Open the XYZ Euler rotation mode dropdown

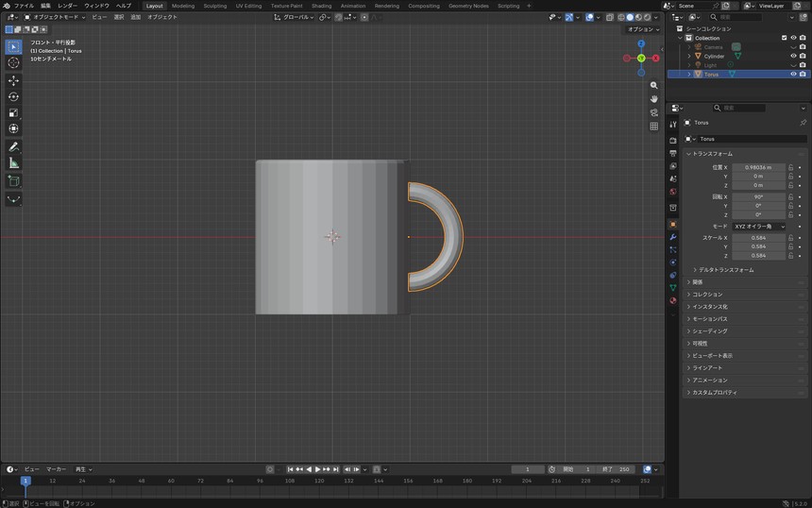tap(759, 227)
